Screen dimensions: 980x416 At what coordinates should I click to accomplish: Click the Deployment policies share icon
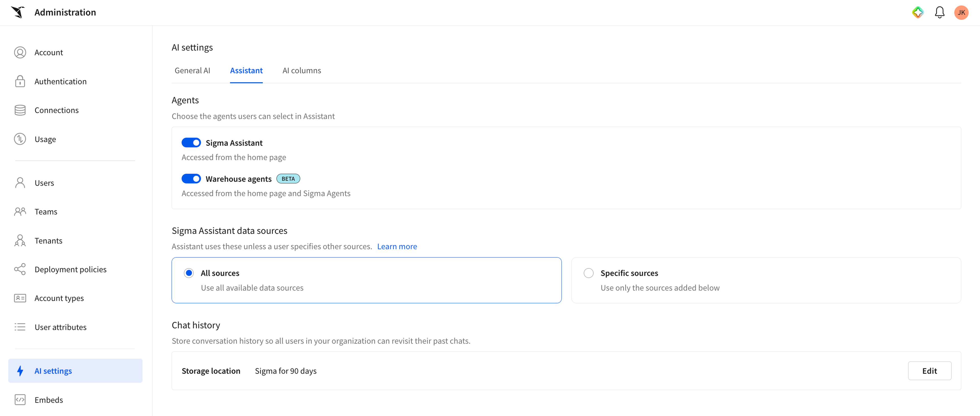pyautogui.click(x=20, y=269)
